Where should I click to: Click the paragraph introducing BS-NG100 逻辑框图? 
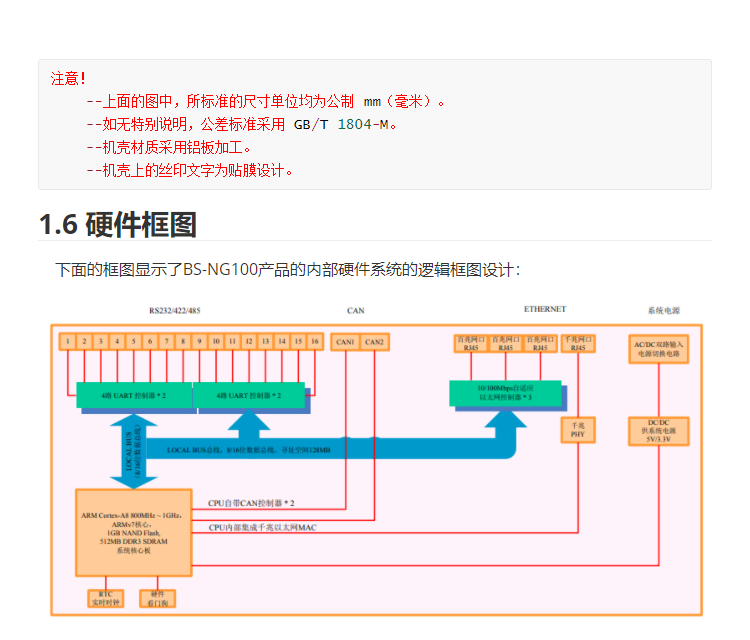(x=287, y=270)
